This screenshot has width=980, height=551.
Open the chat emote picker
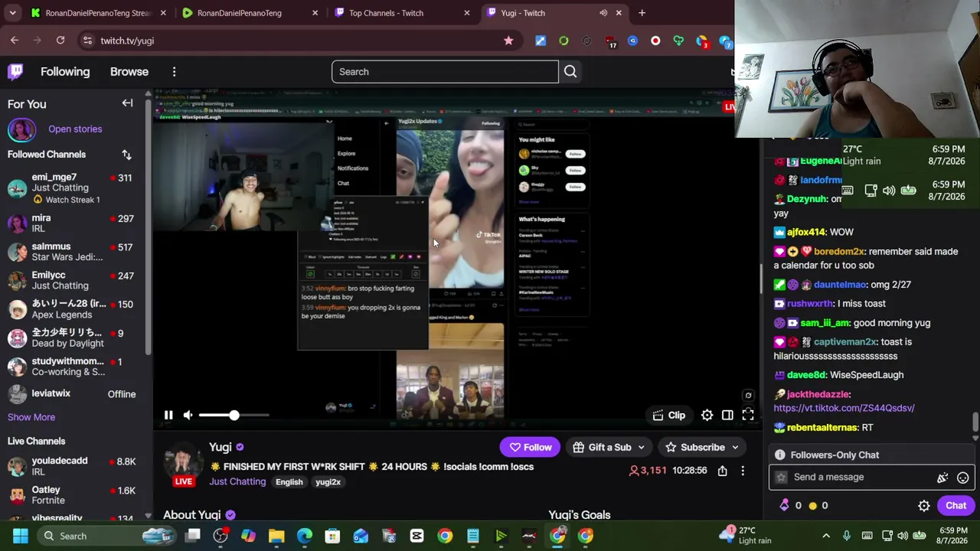(x=963, y=478)
